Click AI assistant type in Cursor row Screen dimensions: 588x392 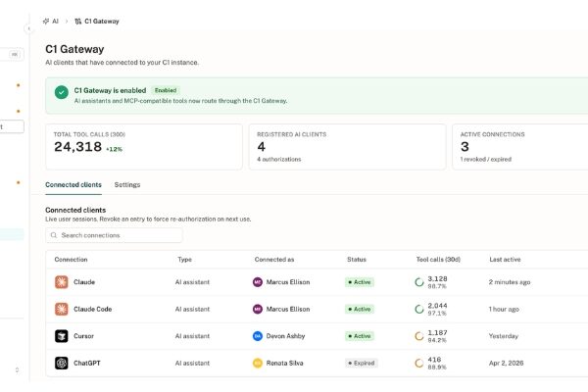(192, 336)
